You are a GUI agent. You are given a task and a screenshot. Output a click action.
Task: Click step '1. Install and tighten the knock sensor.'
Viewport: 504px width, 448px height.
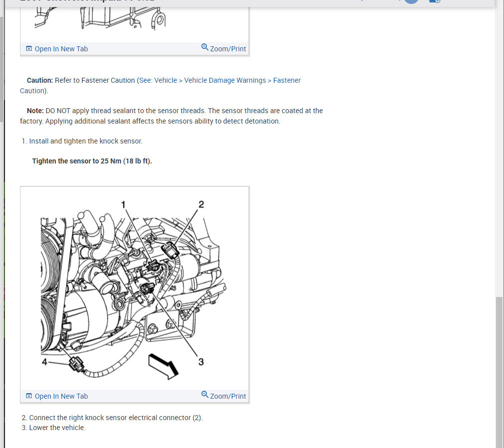(x=82, y=141)
